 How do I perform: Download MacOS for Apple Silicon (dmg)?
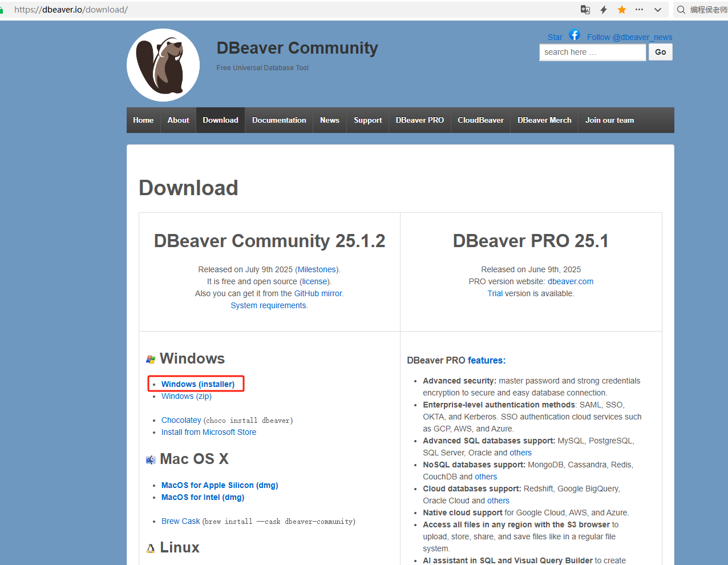(x=220, y=485)
